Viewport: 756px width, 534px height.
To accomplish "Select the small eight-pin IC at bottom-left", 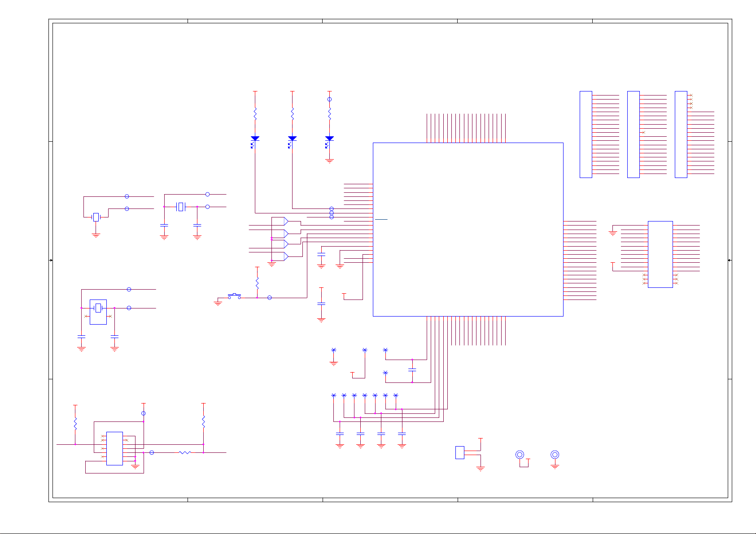I will (114, 448).
